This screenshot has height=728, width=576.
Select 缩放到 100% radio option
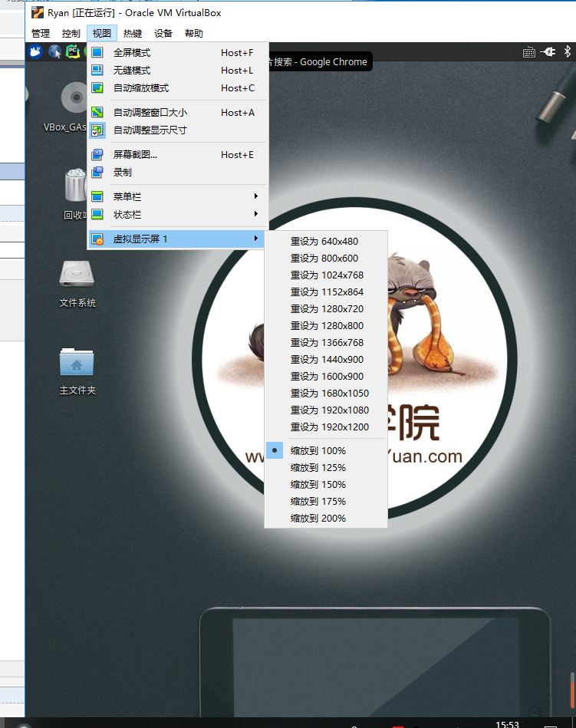(x=326, y=450)
